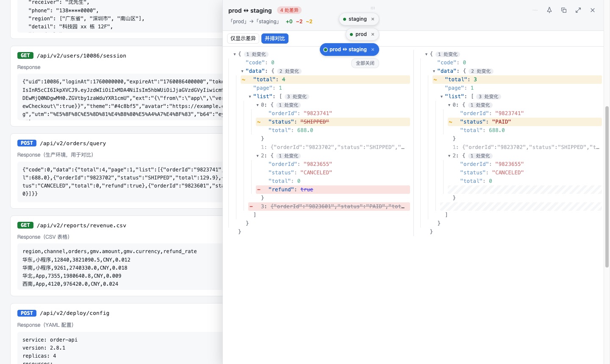Click the copy icon in the panel header
610x364 pixels.
tap(564, 10)
